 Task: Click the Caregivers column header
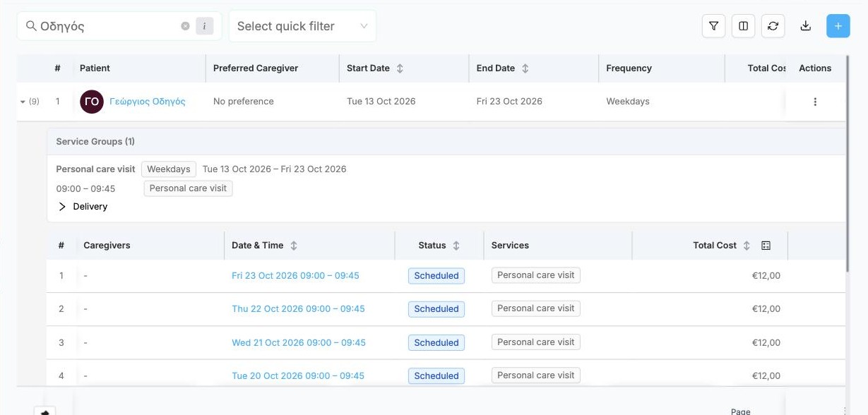(x=107, y=246)
